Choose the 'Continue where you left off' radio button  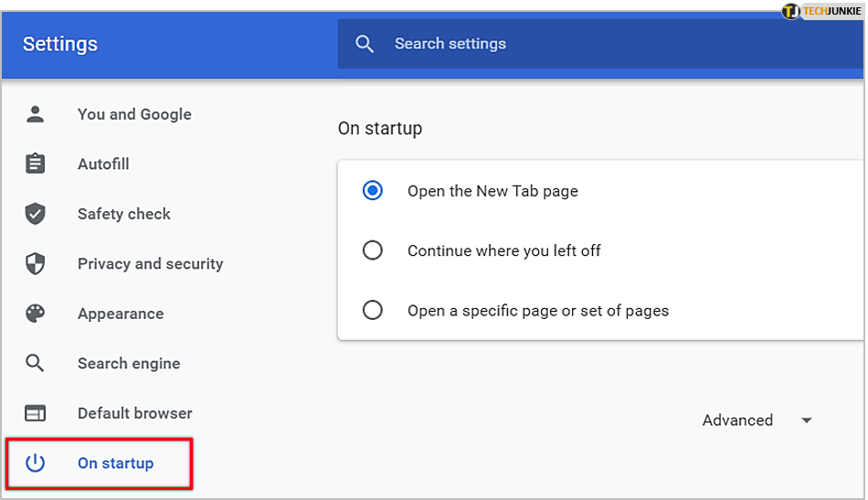click(373, 250)
